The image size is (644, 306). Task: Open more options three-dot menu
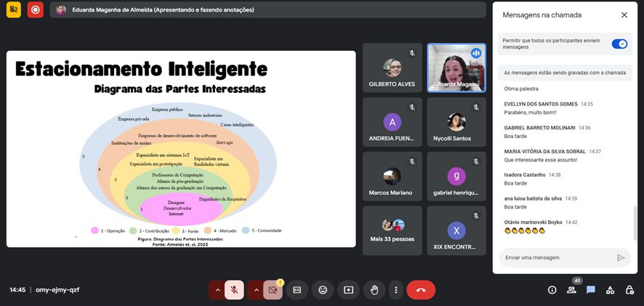coord(395,289)
